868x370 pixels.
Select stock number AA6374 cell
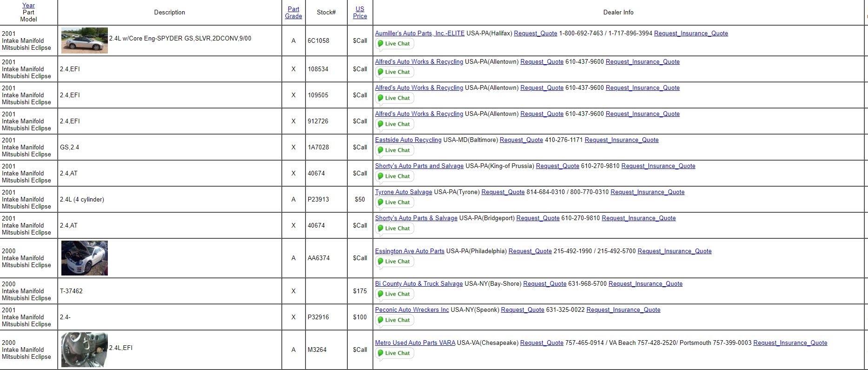point(326,258)
